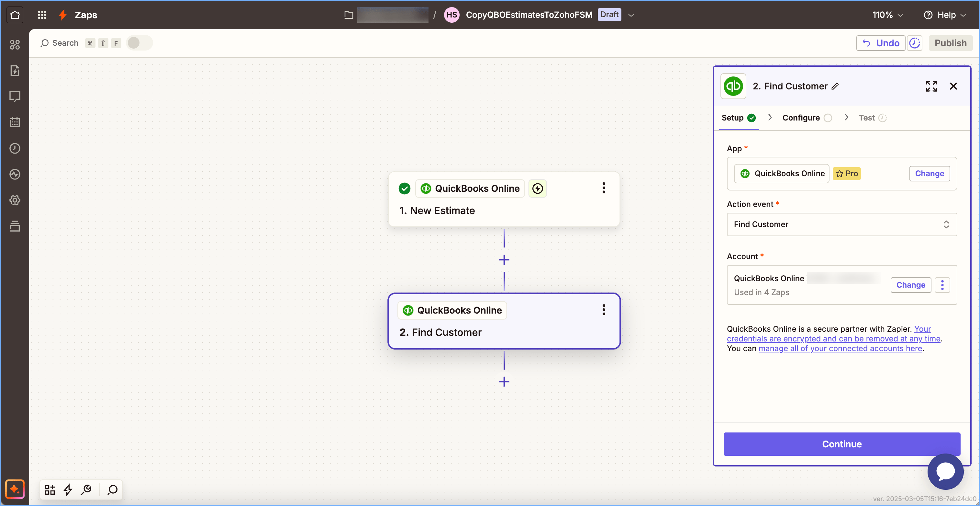The image size is (980, 506).
Task: Click the sidebar settings gear icon
Action: [15, 200]
